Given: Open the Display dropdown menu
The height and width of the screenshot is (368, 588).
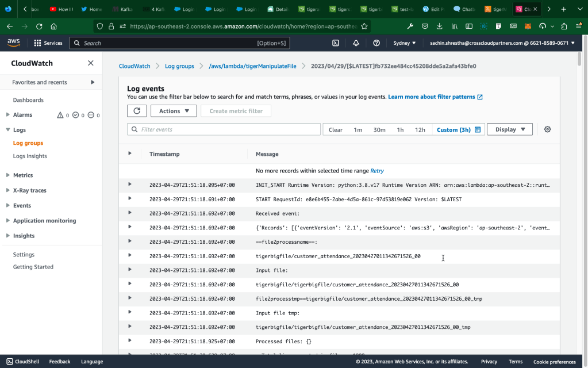Looking at the screenshot, I should coord(510,129).
